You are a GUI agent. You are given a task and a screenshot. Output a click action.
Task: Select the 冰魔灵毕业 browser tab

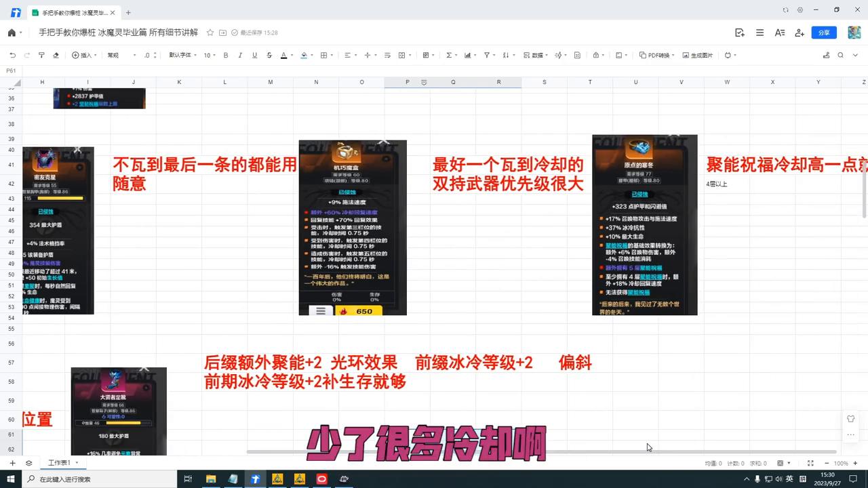(x=75, y=12)
